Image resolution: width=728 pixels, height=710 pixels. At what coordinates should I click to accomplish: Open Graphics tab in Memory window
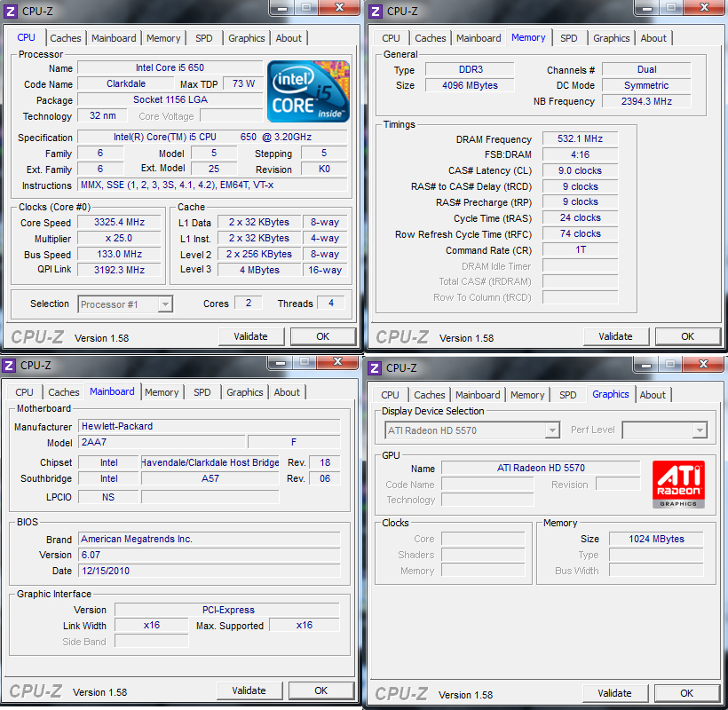(x=612, y=38)
